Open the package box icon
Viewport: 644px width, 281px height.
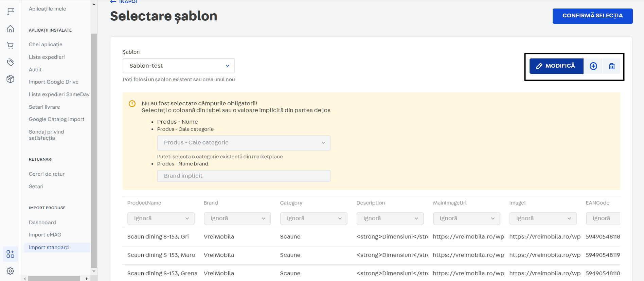pos(11,79)
